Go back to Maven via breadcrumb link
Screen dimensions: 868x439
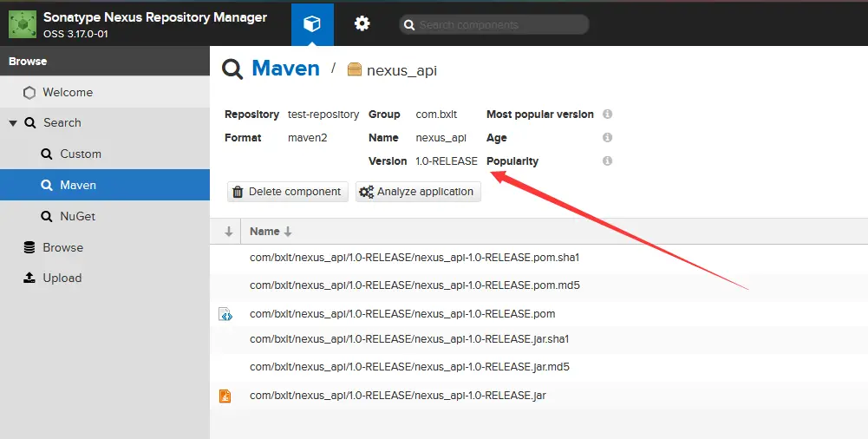pyautogui.click(x=285, y=68)
